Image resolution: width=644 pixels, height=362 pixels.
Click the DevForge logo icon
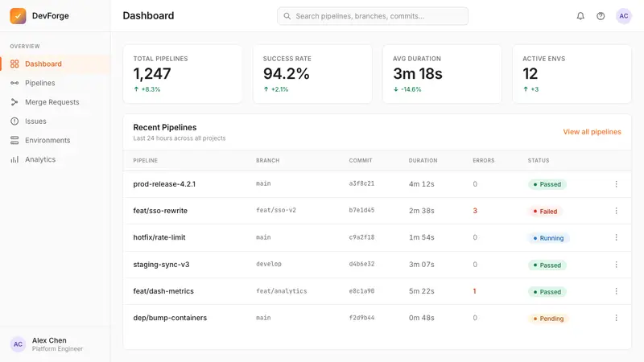(18, 16)
